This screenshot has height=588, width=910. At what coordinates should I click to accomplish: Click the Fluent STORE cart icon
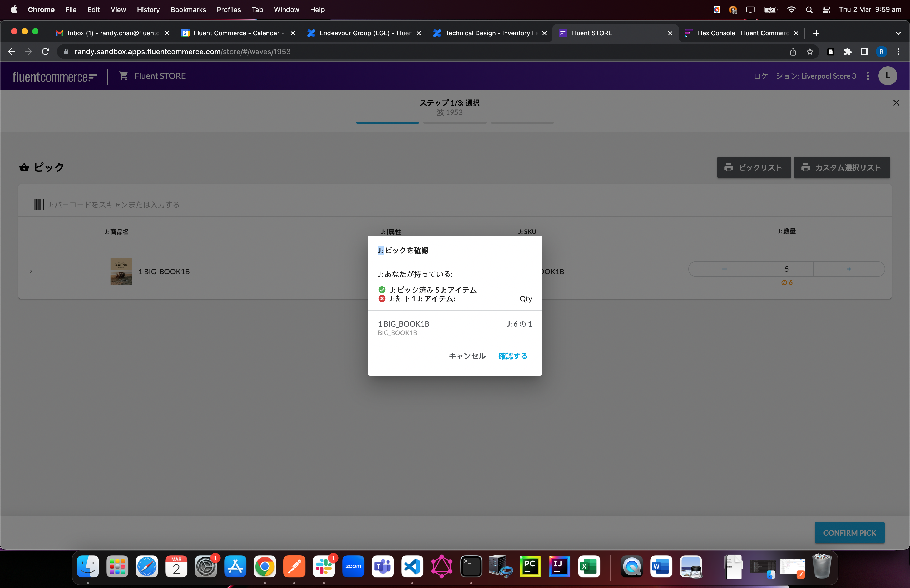123,76
